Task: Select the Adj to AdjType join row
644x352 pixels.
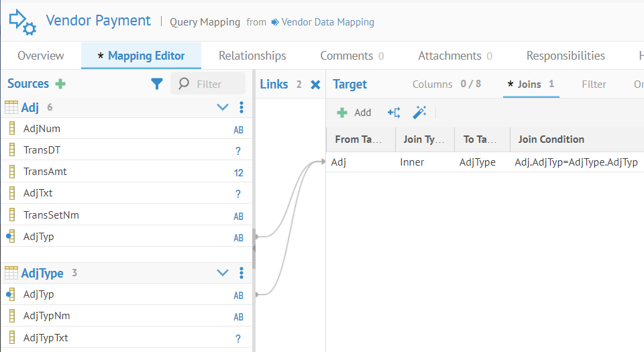Action: point(483,162)
